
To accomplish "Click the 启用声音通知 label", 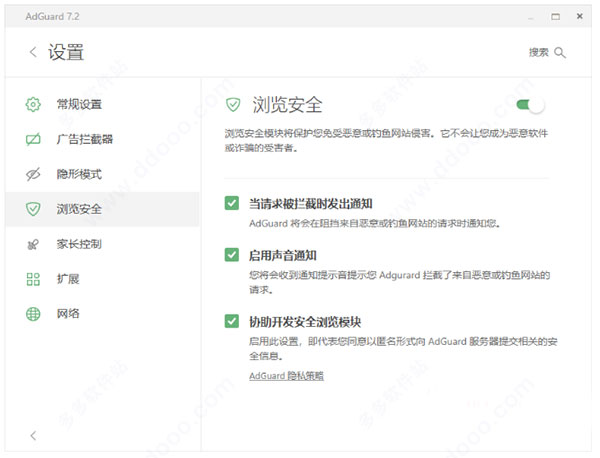I will (x=283, y=255).
